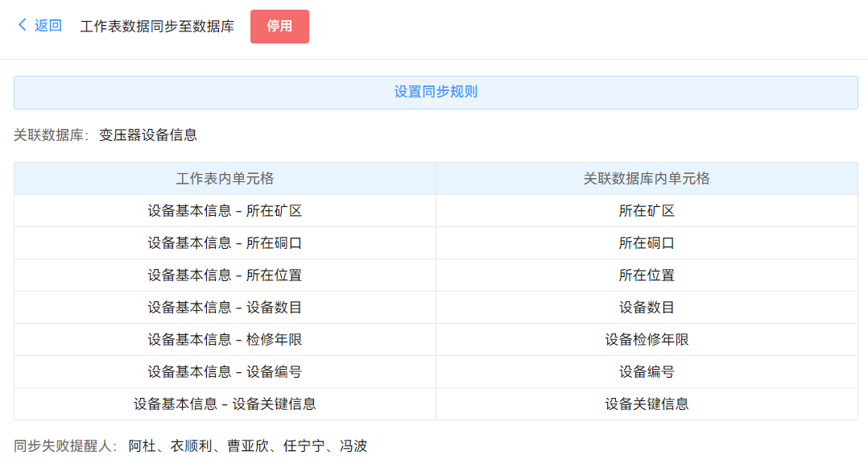The image size is (868, 472).
Task: Click the 设备编号 cell in the database column
Action: pos(647,372)
